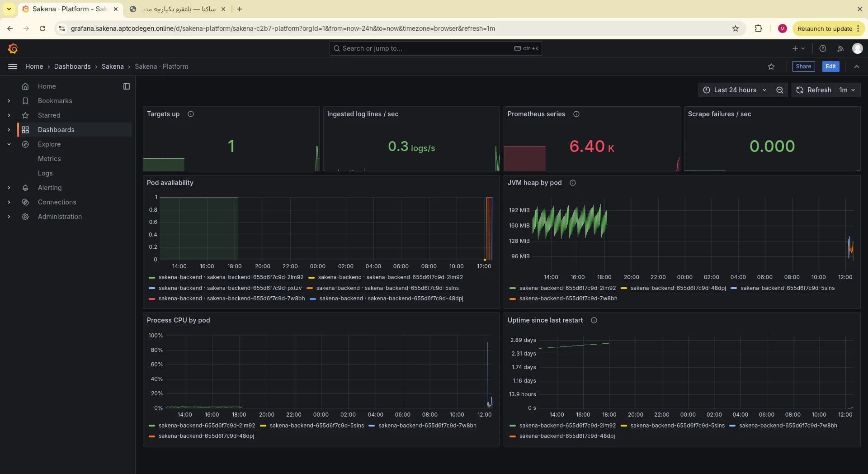Collapse the Explore section chevron
The height and width of the screenshot is (474, 868).
click(x=9, y=144)
